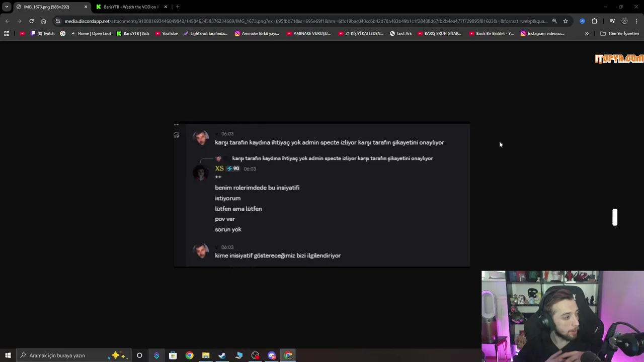Click the message 'pov var'
This screenshot has width=644, height=362.
click(x=225, y=219)
